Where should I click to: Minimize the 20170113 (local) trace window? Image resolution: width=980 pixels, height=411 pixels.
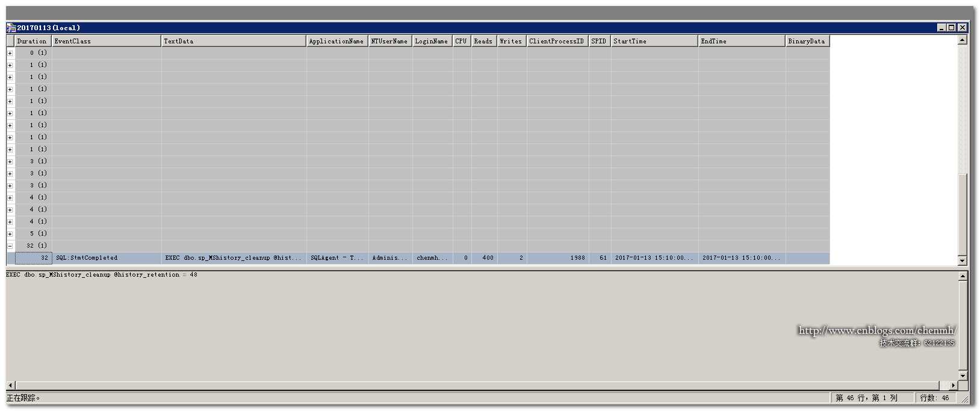click(941, 28)
